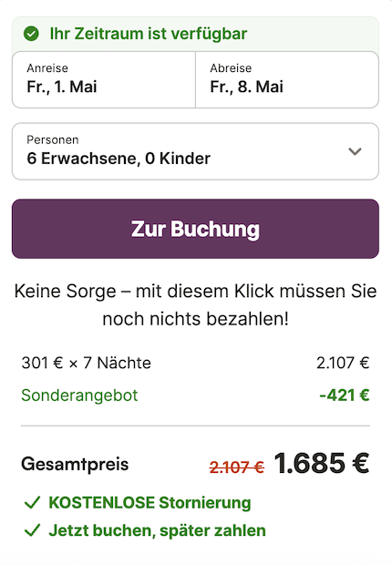The height and width of the screenshot is (565, 392).
Task: Click the Keine Sorge reassurance note text
Action: click(x=195, y=305)
